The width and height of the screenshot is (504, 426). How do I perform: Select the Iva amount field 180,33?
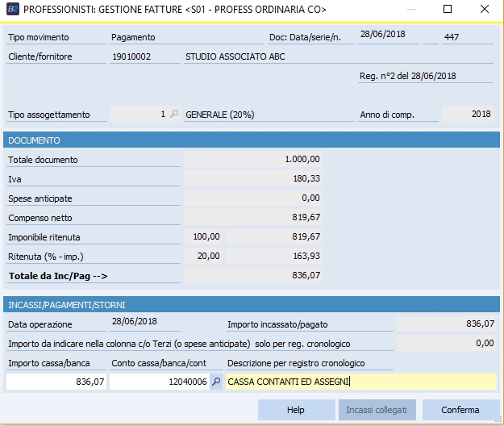click(254, 179)
